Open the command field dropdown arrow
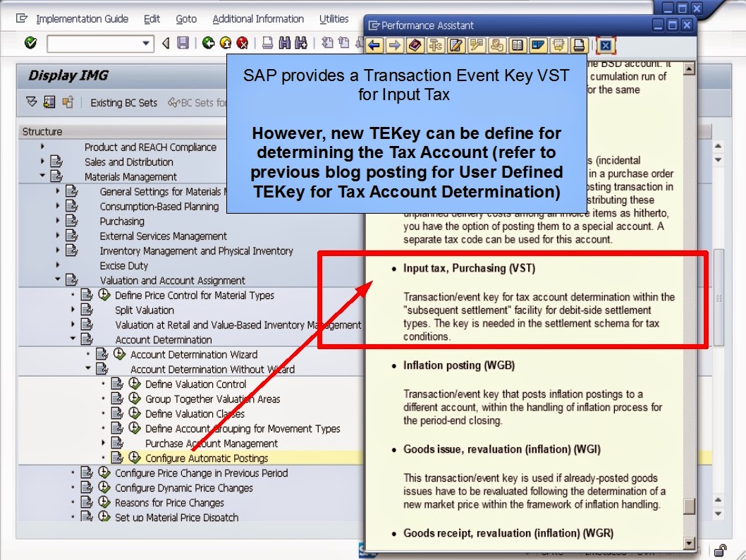Screen dimensions: 746x560 (145, 44)
